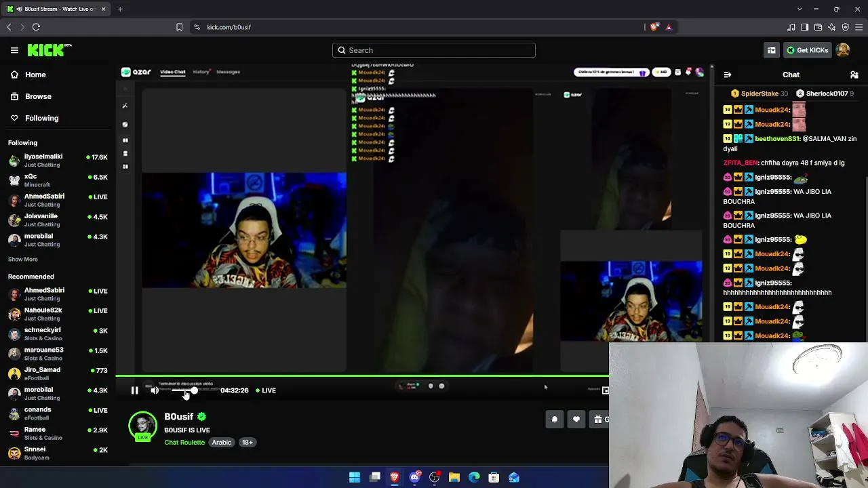Screen dimensions: 868x488
Task: Close the B0usif Stream tab
Action: click(103, 9)
